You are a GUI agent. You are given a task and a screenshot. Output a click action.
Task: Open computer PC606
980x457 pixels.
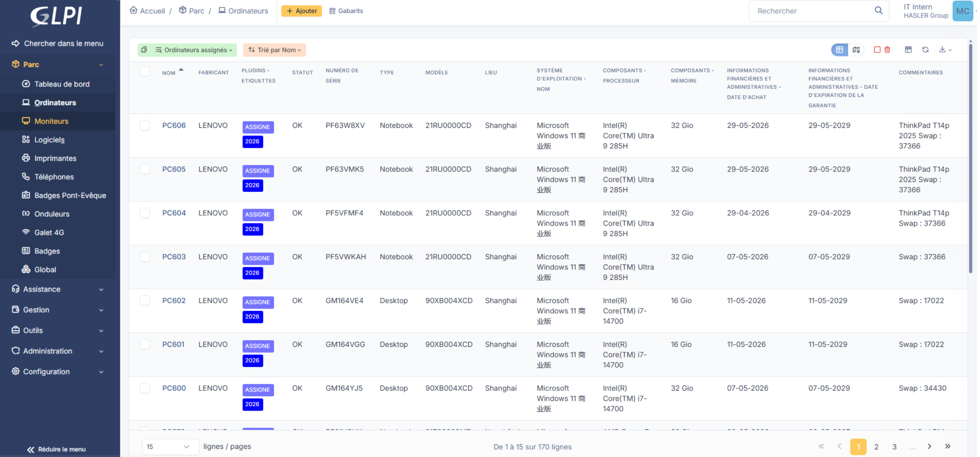(174, 125)
